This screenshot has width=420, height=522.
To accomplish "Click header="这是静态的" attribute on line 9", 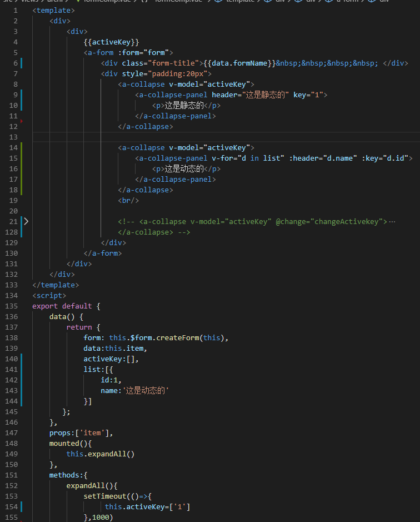I will click(x=250, y=95).
